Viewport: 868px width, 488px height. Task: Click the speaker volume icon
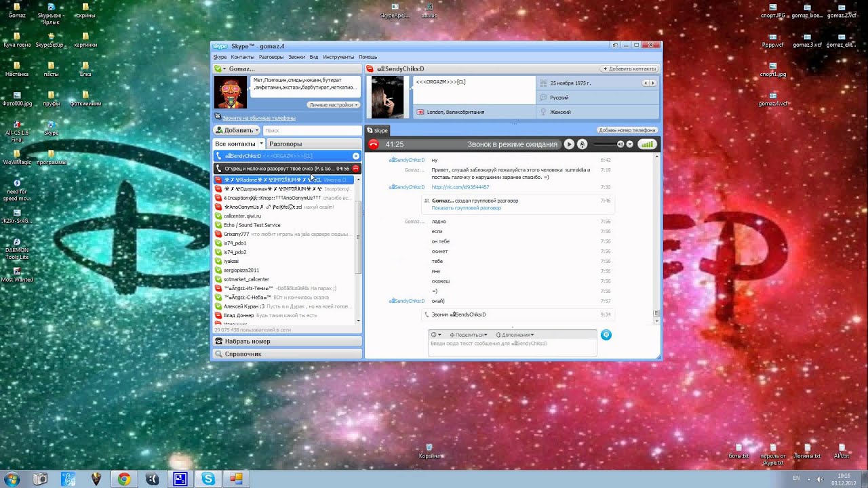click(x=620, y=144)
